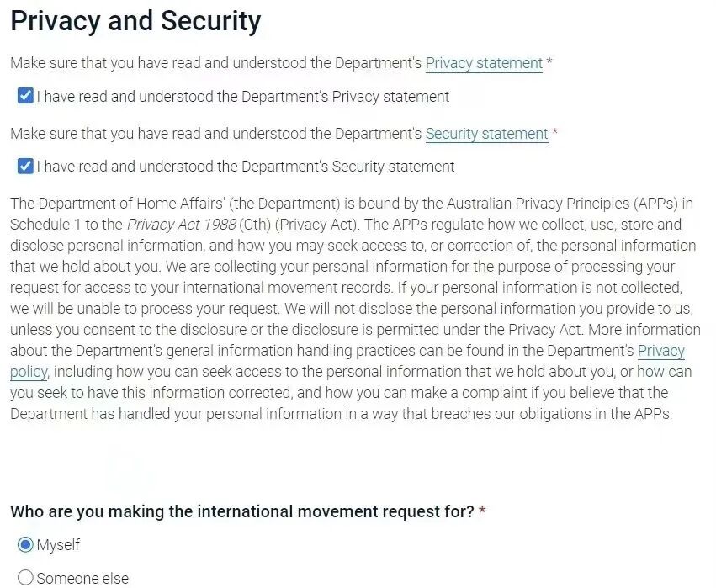The height and width of the screenshot is (588, 716).
Task: Click label 'I have read and understood the Department's Security statement'
Action: point(245,167)
